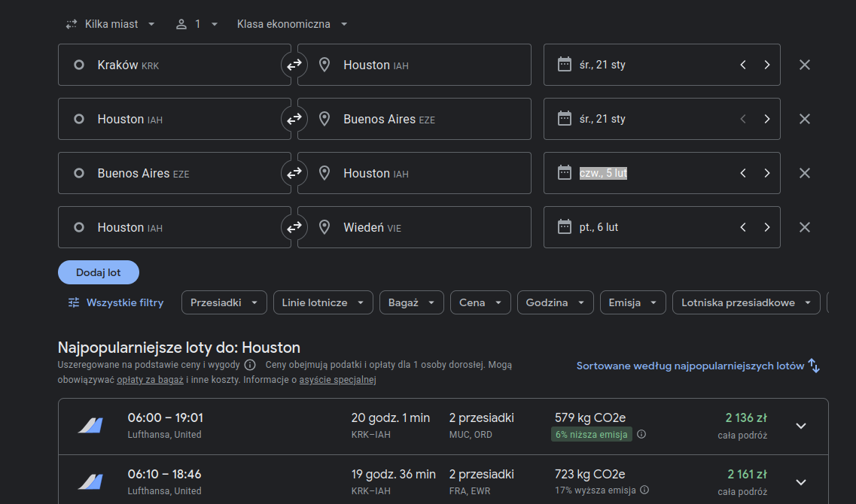Change sorting from najpopularniejszych lotów
This screenshot has height=504, width=856.
coord(698,366)
